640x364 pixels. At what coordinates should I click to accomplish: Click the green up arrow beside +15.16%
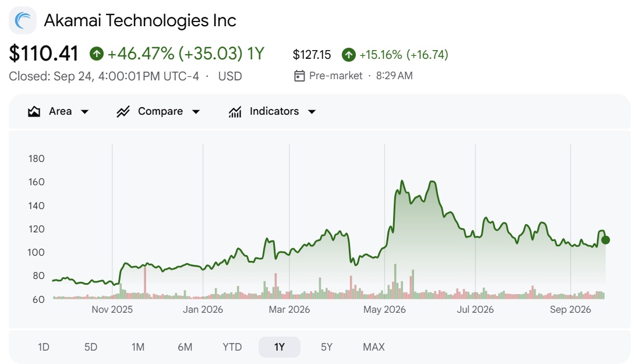click(349, 55)
